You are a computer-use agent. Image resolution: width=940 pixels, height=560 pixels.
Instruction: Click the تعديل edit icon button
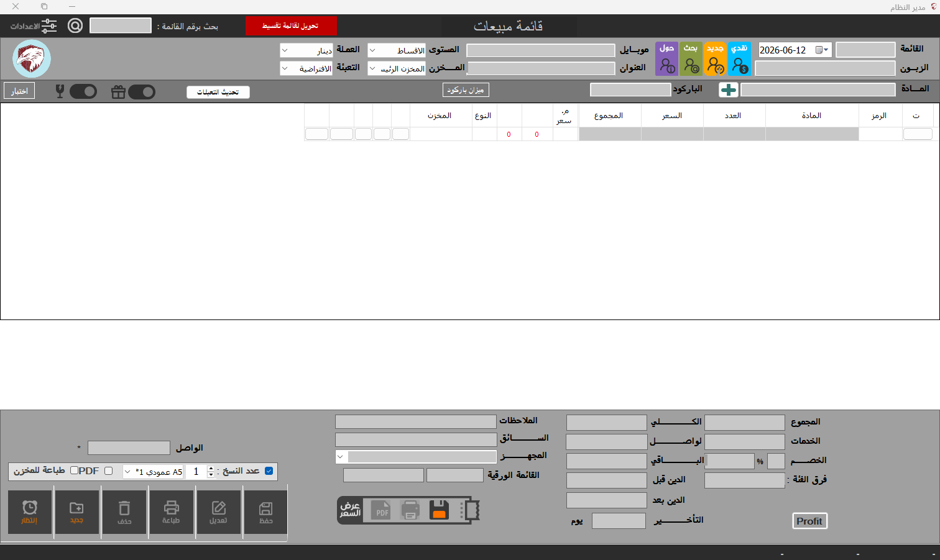218,512
